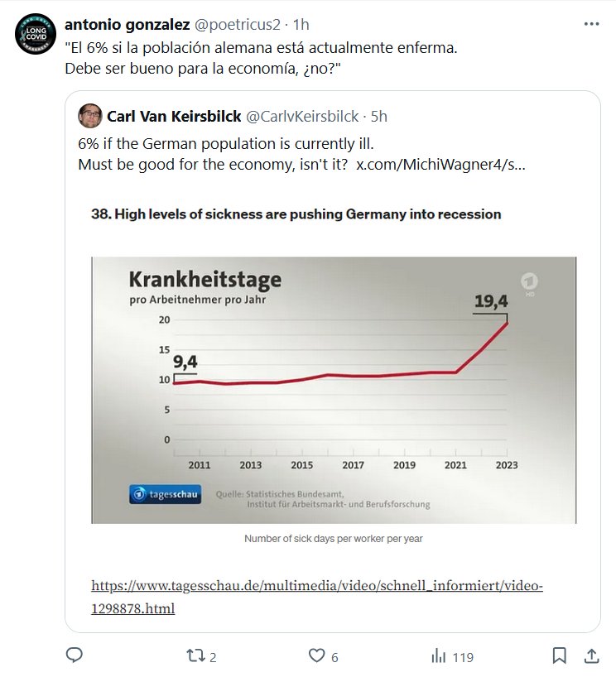Open Carl Van Keirsbilck's profile name

pos(174,117)
